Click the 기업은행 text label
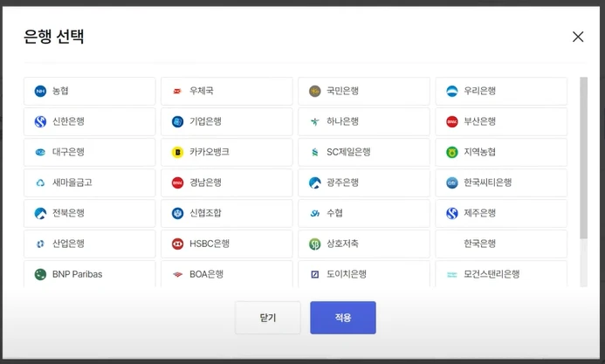Screen dimensions: 605x364 pyautogui.click(x=205, y=121)
